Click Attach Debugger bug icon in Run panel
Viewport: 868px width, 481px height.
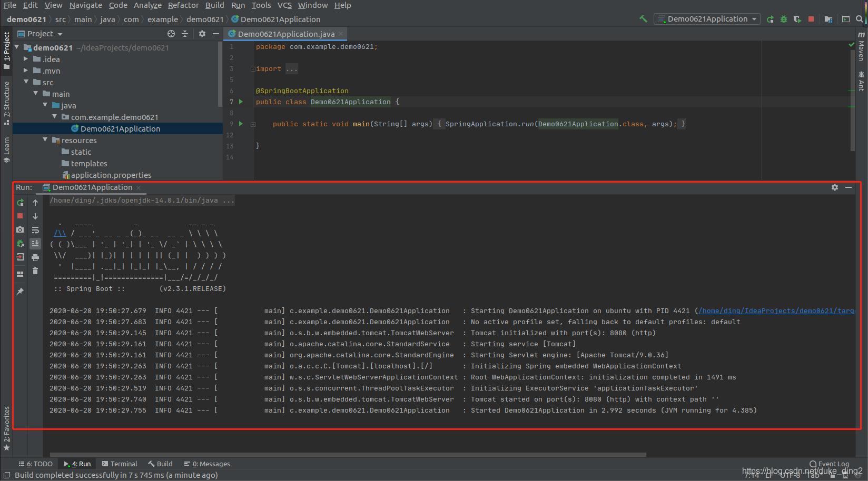20,244
